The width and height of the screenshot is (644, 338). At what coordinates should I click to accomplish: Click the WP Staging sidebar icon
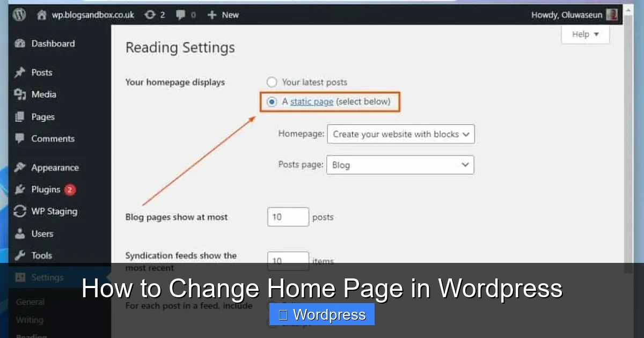[19, 211]
